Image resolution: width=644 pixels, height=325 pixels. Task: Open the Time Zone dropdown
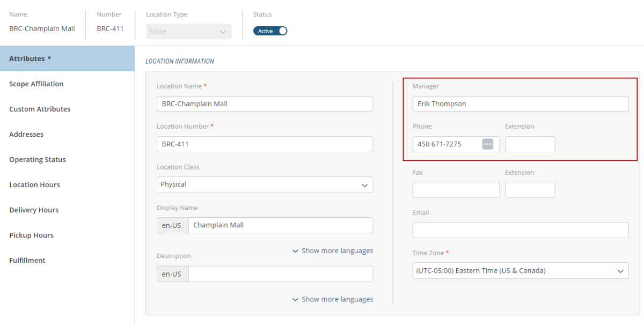520,271
